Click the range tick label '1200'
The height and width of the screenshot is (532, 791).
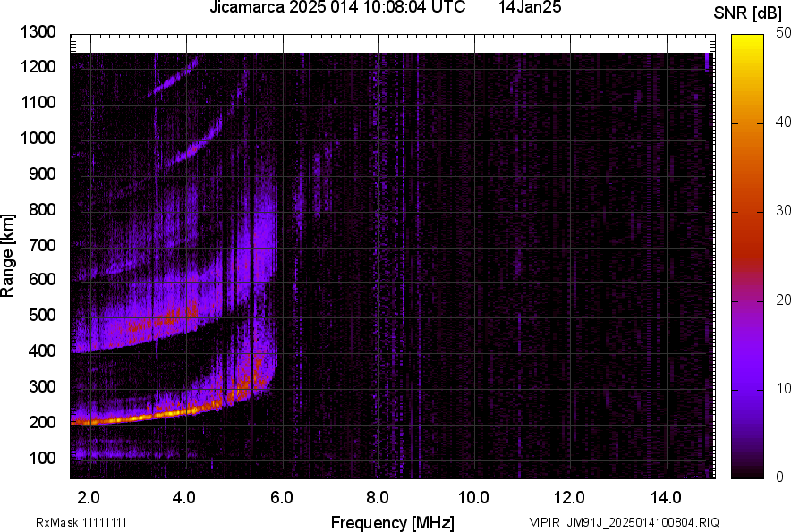click(x=38, y=66)
